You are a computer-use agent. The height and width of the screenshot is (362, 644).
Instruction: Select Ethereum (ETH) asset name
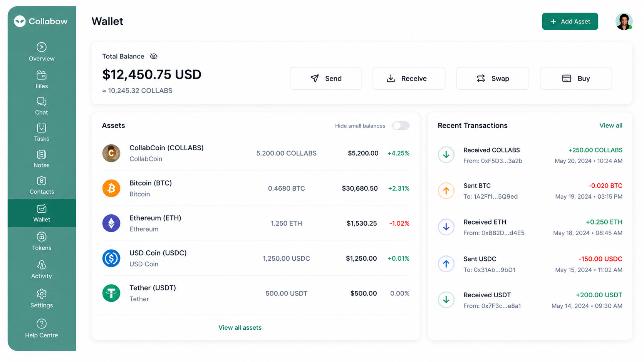click(x=155, y=218)
